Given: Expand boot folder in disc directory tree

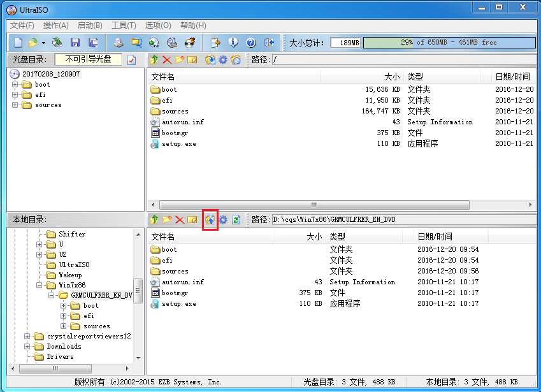Looking at the screenshot, I should (15, 85).
